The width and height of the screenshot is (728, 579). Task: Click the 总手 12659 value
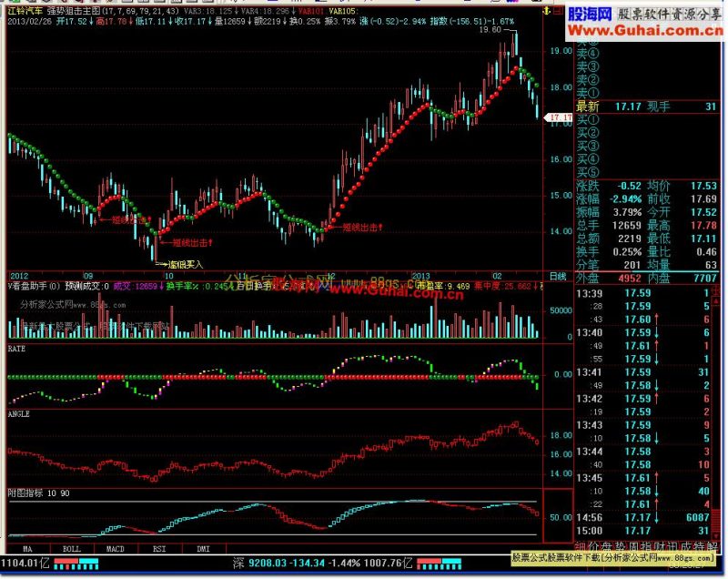[626, 226]
